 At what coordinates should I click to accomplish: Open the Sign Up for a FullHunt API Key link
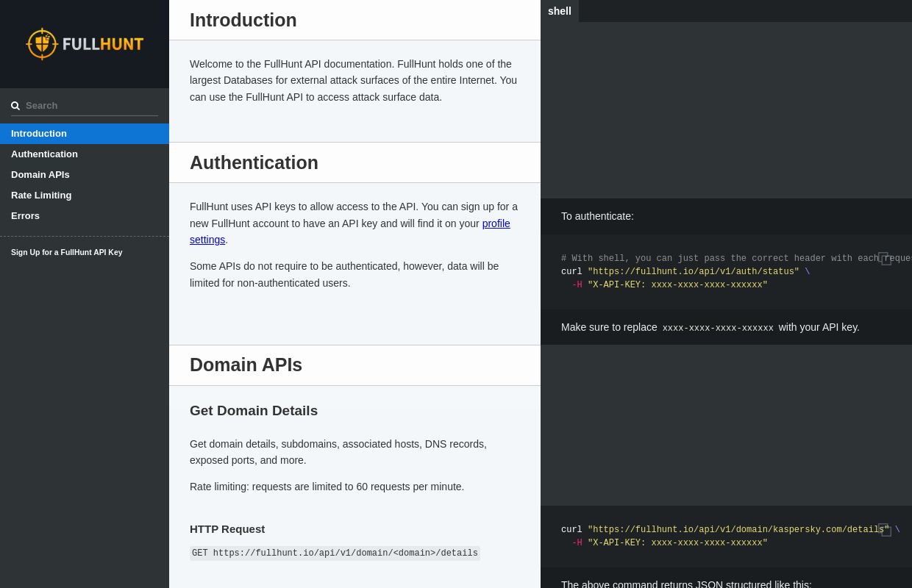point(67,252)
